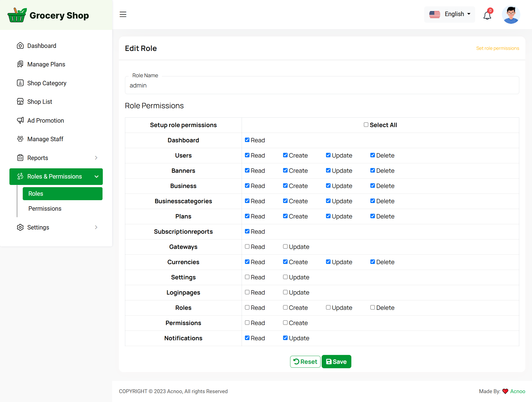
Task: Click the Dashboard sidebar icon
Action: [20, 46]
